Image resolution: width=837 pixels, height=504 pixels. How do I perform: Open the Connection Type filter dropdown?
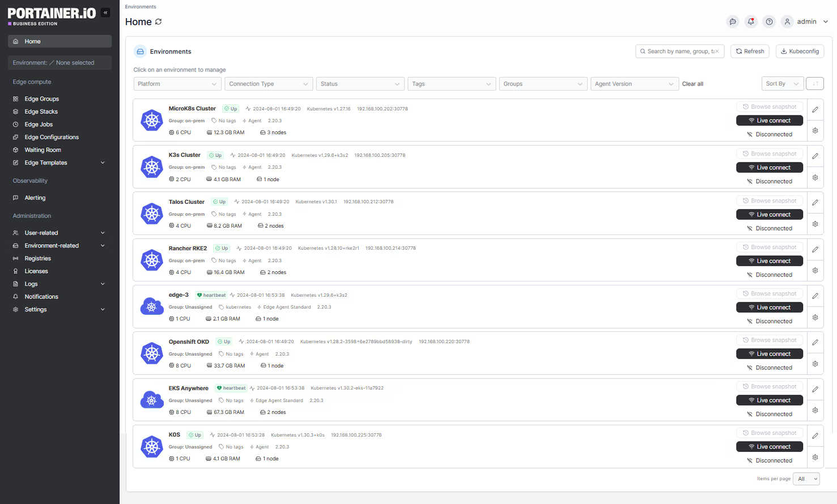[x=269, y=84]
